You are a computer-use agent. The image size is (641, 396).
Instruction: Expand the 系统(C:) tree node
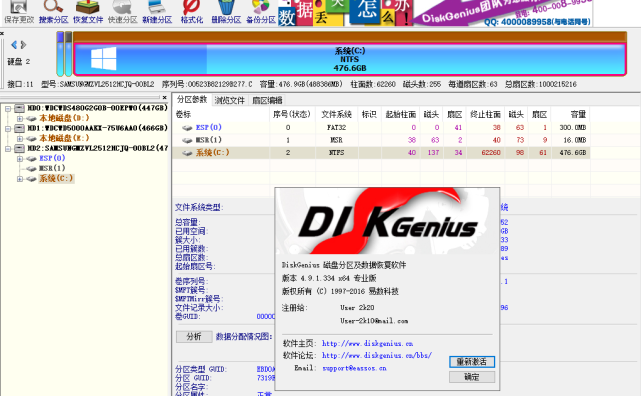(20, 179)
